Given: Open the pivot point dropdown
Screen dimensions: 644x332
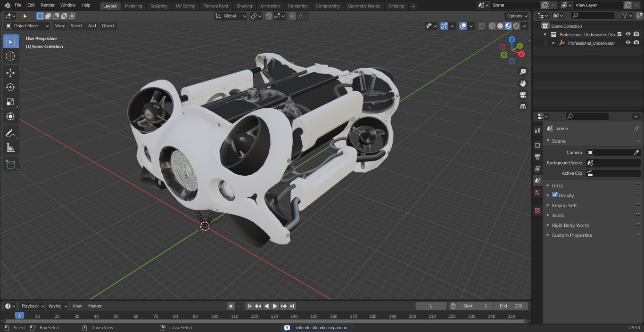Looking at the screenshot, I should [256, 16].
